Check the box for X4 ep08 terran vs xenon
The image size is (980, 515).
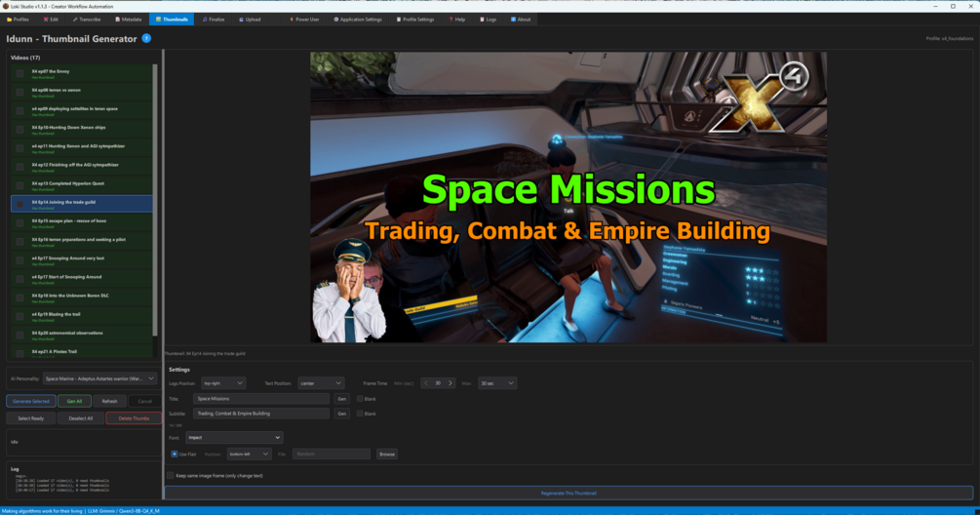pyautogui.click(x=20, y=93)
